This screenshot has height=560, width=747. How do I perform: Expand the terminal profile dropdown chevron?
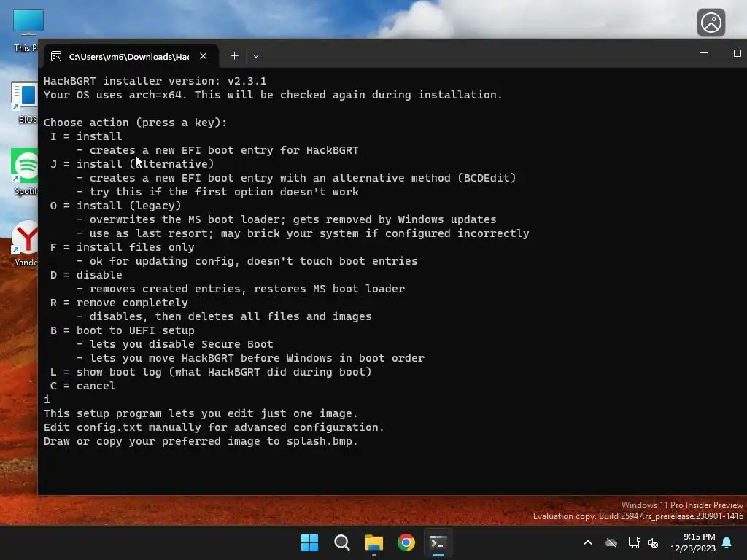pos(256,56)
